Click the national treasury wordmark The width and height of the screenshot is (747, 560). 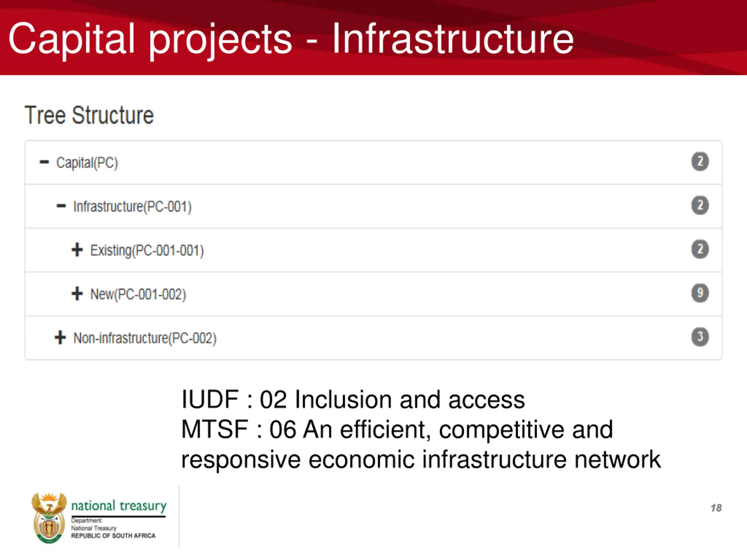pyautogui.click(x=119, y=506)
